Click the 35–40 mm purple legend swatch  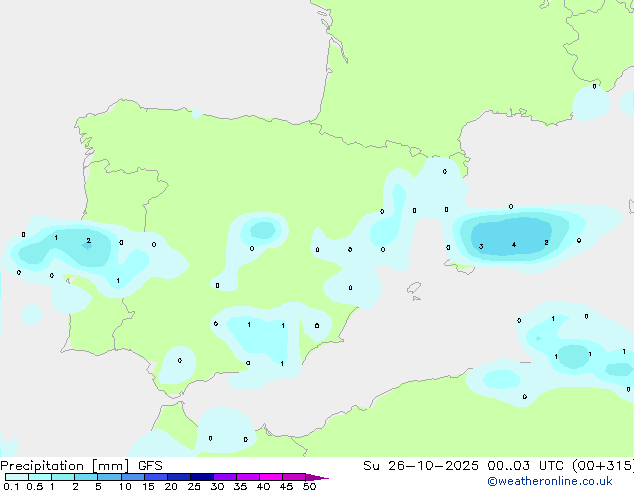pos(248,477)
